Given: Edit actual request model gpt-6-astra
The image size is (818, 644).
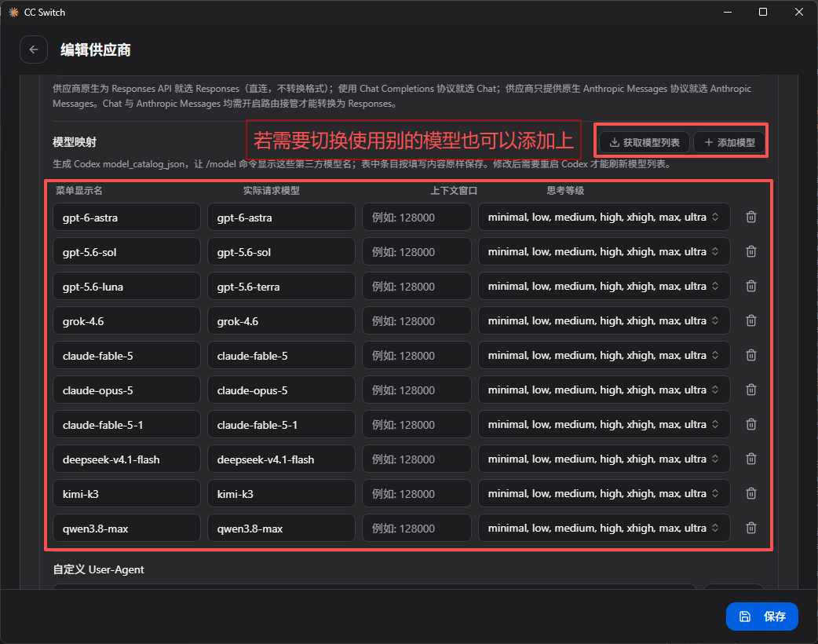Looking at the screenshot, I should (x=281, y=217).
